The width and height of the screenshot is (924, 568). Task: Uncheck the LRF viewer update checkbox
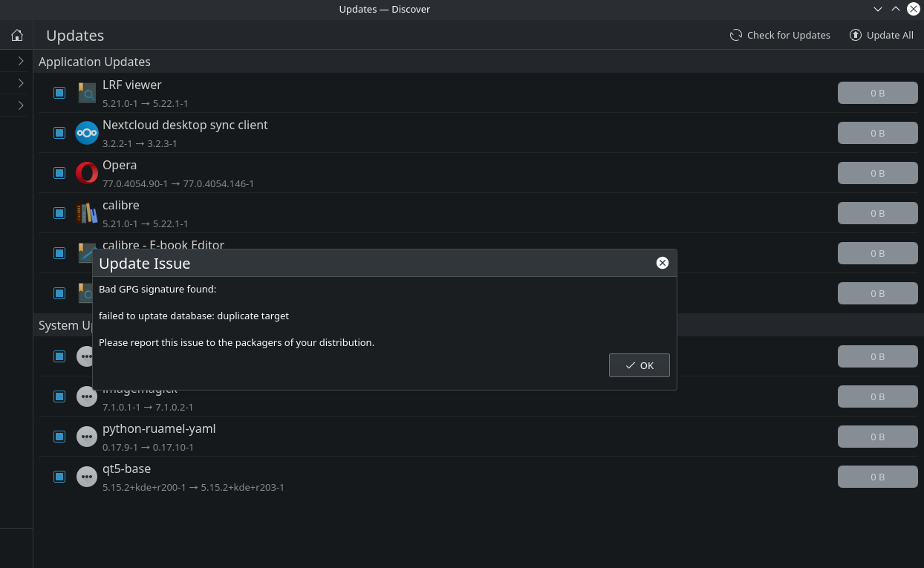[x=59, y=93]
